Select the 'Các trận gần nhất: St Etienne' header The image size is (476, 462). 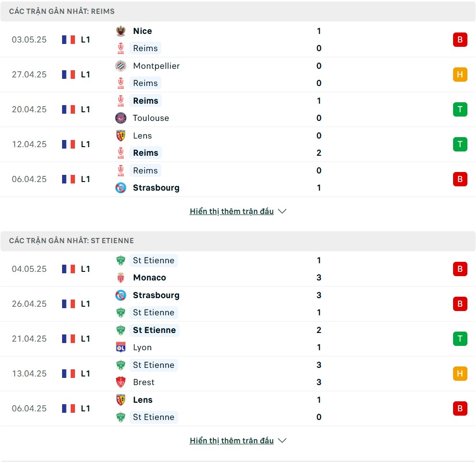(238, 241)
